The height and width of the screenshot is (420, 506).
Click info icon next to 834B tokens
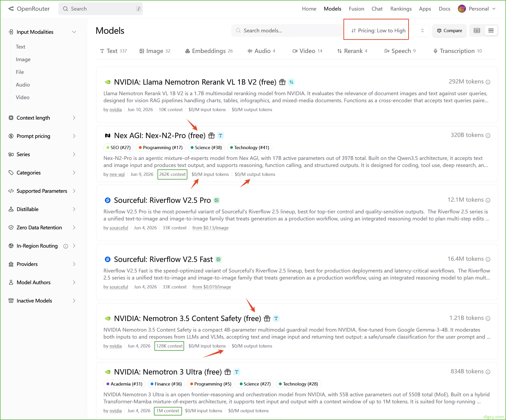pos(488,372)
